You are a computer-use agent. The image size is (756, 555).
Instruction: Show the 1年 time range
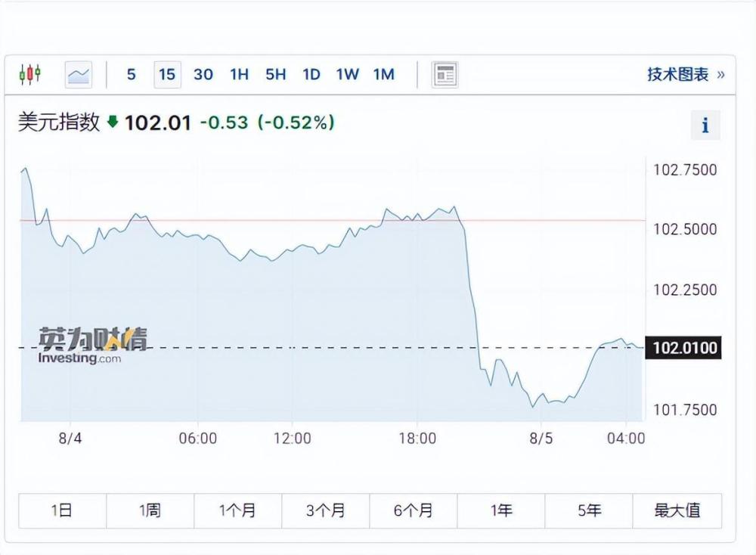tap(500, 511)
